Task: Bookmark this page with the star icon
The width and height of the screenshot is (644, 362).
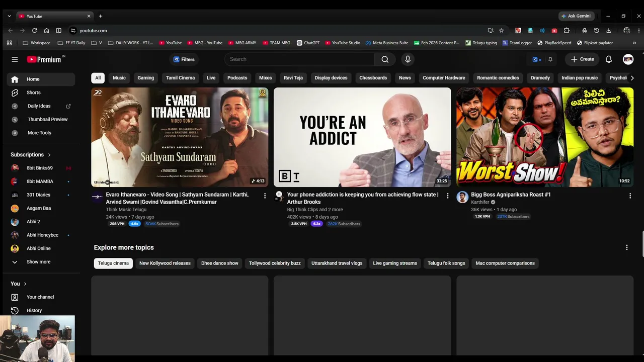Action: [501, 31]
